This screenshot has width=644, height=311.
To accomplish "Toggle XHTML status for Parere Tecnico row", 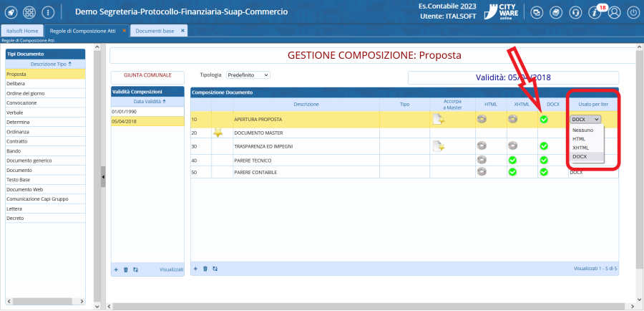I will coord(512,159).
